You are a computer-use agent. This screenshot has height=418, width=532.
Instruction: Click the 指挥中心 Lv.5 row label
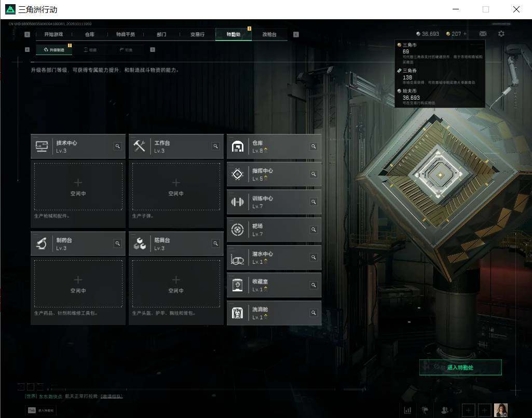tap(263, 174)
